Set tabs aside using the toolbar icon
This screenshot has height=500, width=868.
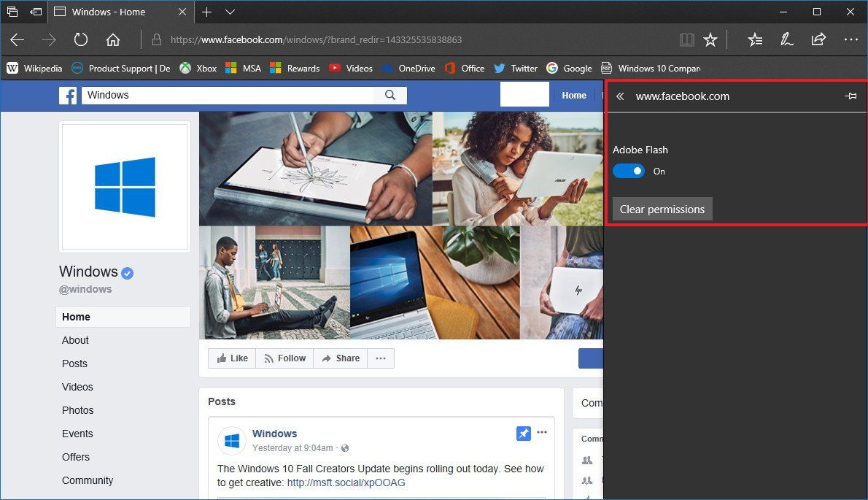click(35, 12)
